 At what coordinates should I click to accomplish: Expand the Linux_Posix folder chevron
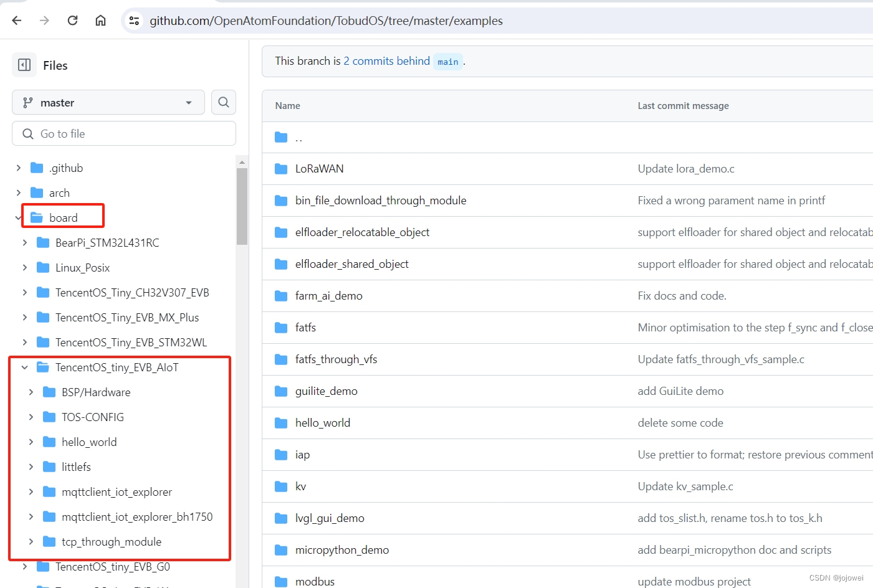[x=25, y=267]
